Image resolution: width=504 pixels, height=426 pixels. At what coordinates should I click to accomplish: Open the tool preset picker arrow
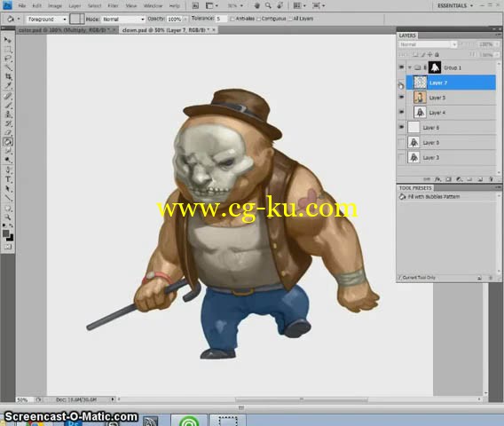pyautogui.click(x=19, y=19)
